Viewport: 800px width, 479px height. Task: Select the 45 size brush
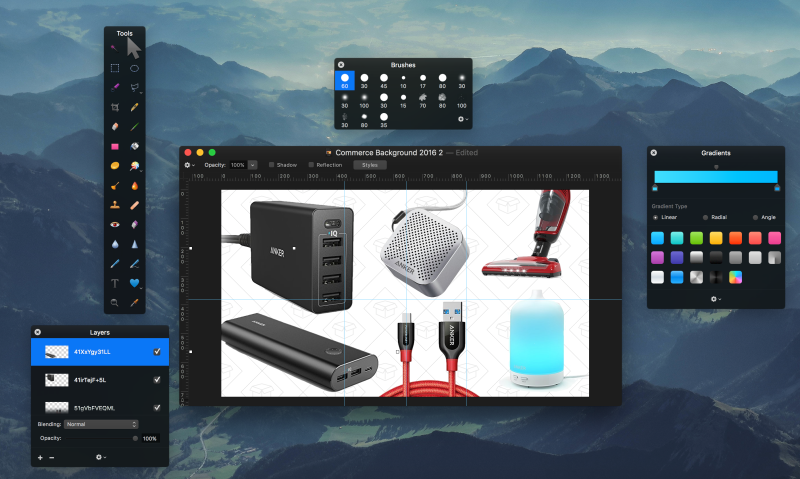pos(384,81)
